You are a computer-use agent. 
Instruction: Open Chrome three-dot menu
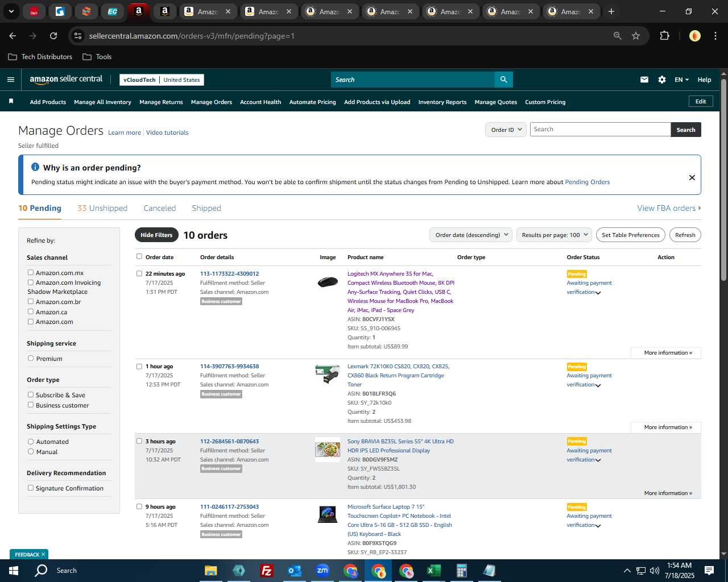pos(714,36)
